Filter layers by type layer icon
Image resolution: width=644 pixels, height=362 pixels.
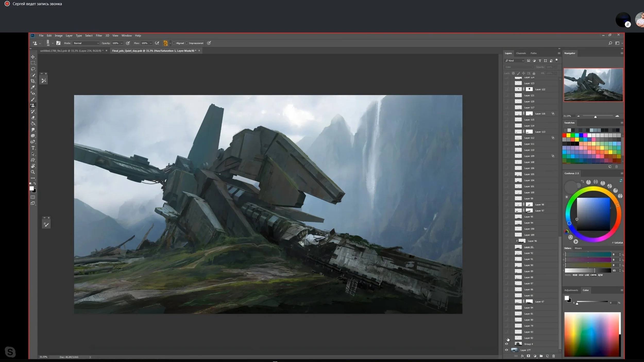pos(540,61)
